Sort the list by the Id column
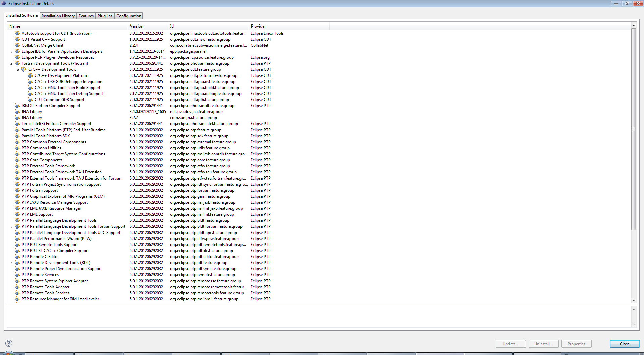This screenshot has height=355, width=644. click(208, 26)
